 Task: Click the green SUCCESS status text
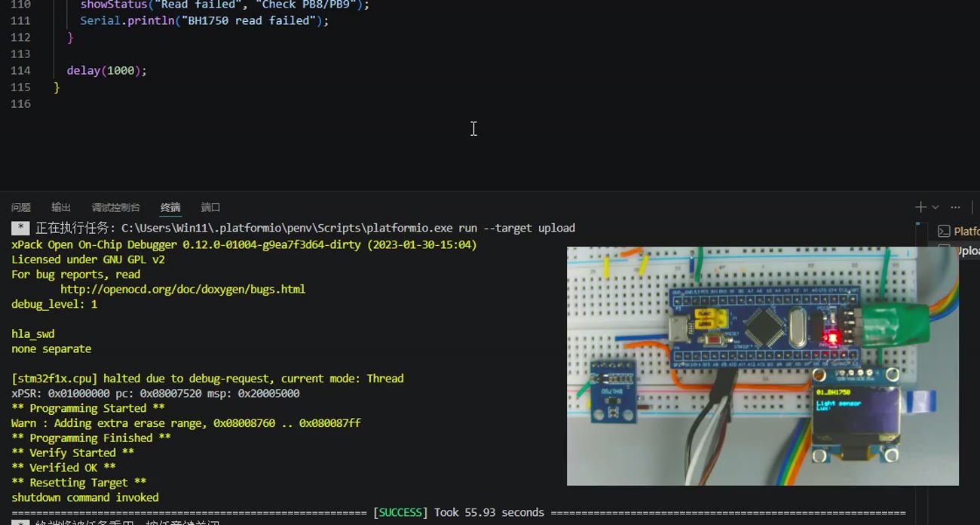click(x=400, y=512)
